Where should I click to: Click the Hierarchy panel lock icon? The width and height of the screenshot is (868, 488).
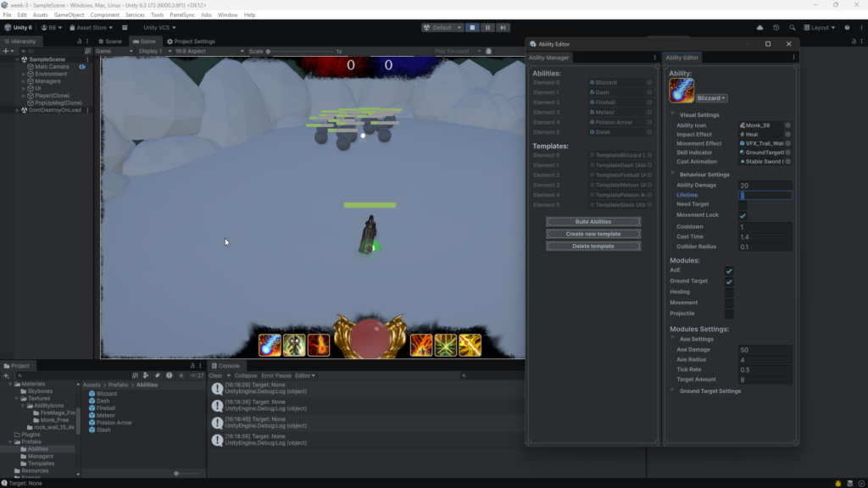tap(80, 41)
